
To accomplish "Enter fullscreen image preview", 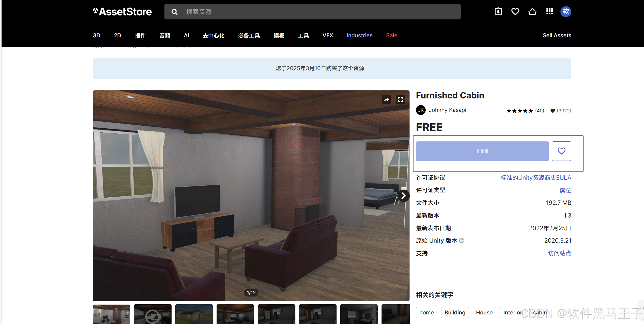I will coord(400,100).
